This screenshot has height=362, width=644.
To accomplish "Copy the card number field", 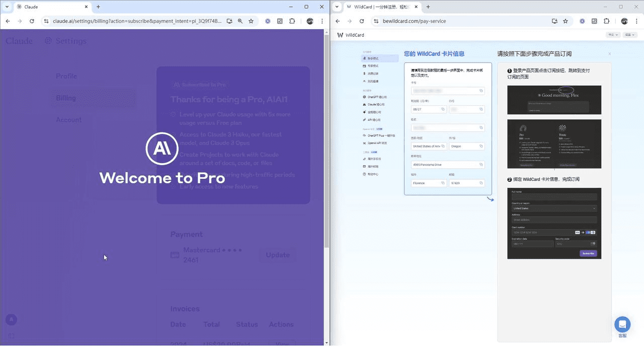I will point(481,91).
